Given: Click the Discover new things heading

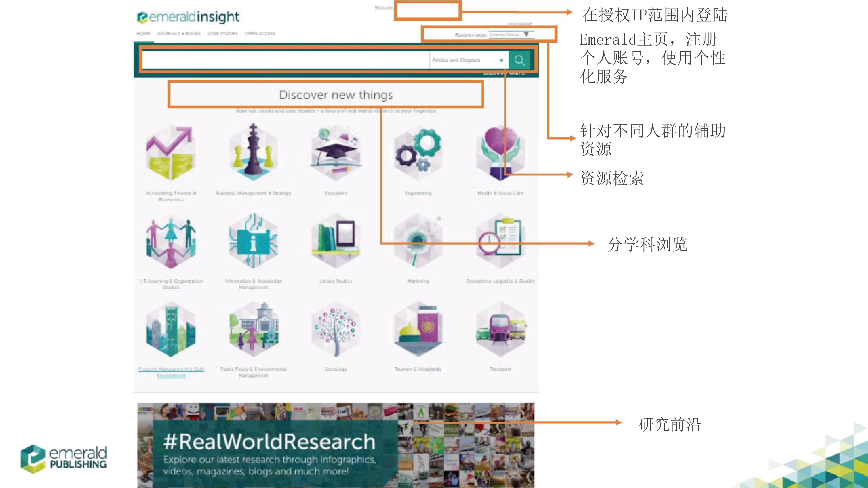Looking at the screenshot, I should point(336,95).
